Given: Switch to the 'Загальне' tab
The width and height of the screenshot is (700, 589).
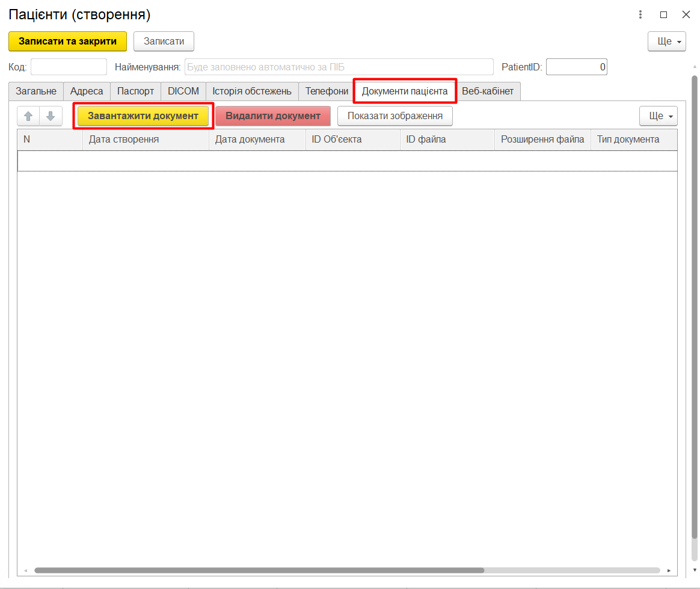Looking at the screenshot, I should click(x=36, y=91).
